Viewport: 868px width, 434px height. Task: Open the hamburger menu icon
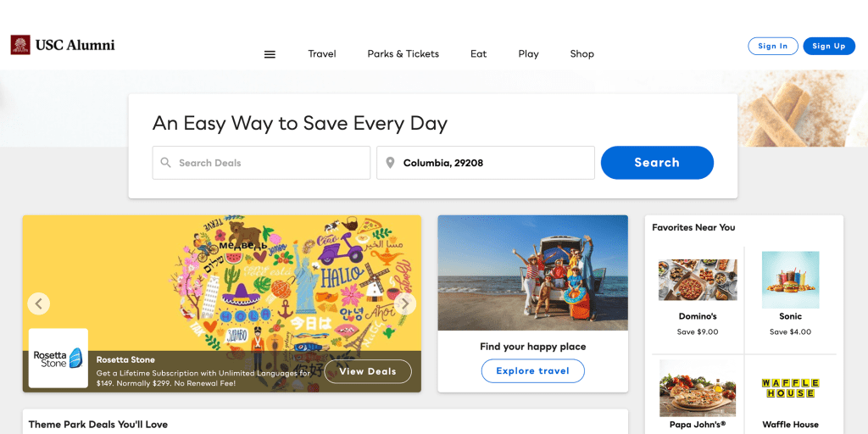tap(270, 54)
